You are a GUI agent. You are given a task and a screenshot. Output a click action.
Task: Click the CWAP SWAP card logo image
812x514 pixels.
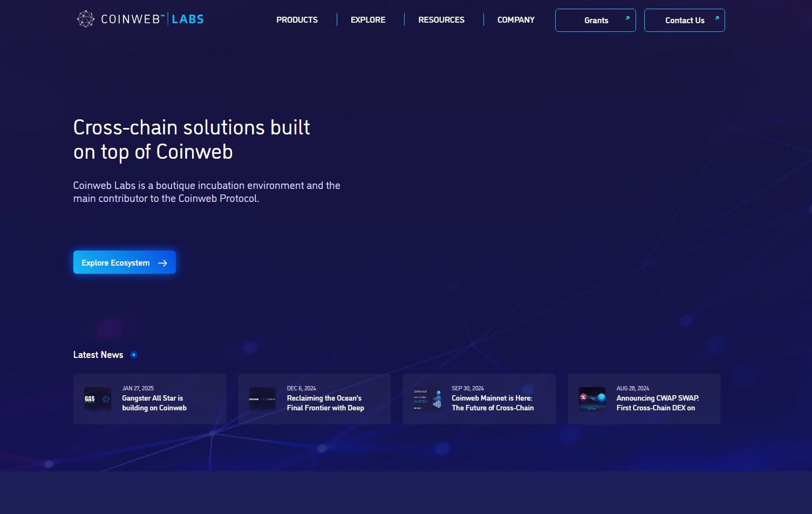[592, 399]
